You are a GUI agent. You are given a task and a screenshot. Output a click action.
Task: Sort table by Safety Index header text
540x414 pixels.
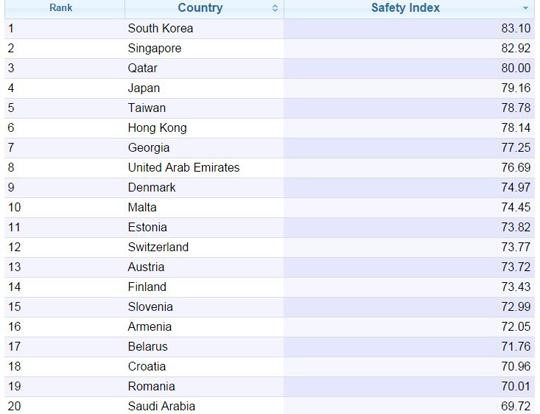click(x=405, y=8)
